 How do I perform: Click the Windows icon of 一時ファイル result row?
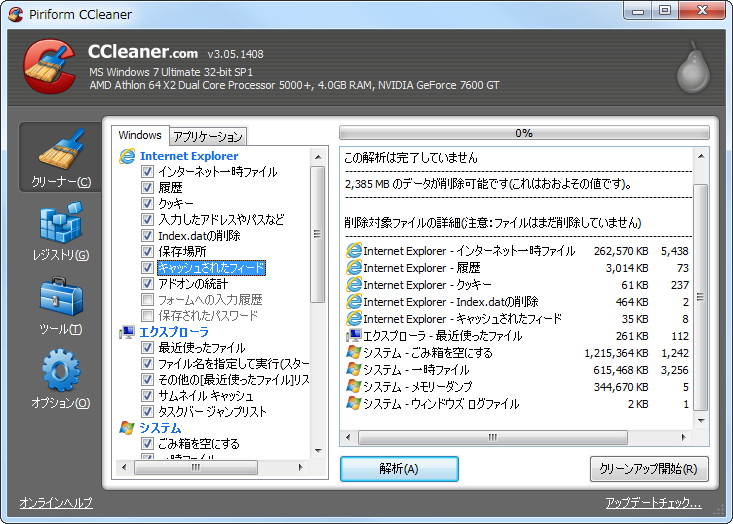[354, 370]
